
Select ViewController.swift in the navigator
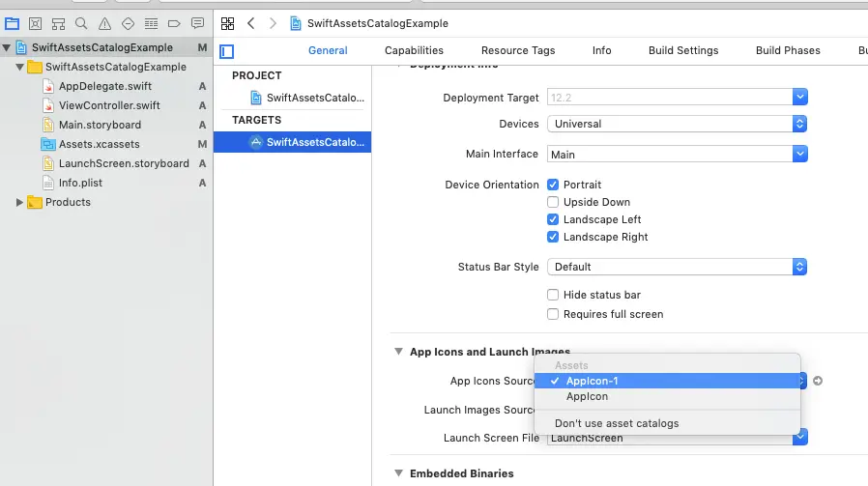click(x=109, y=105)
